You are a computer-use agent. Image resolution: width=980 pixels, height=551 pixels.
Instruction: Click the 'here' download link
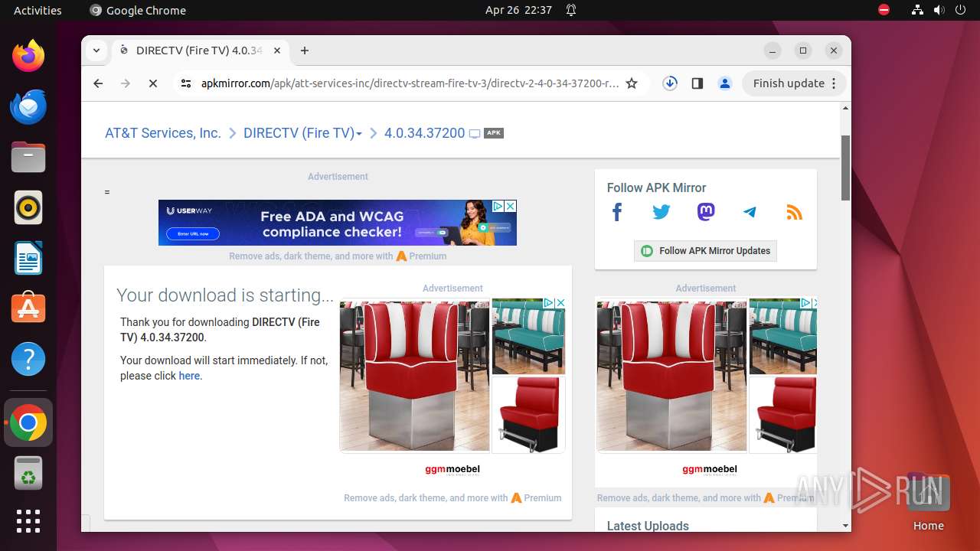pos(189,376)
